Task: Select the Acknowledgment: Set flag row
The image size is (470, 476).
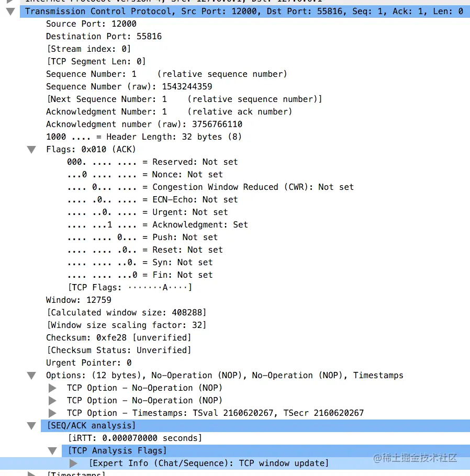Action: [158, 225]
